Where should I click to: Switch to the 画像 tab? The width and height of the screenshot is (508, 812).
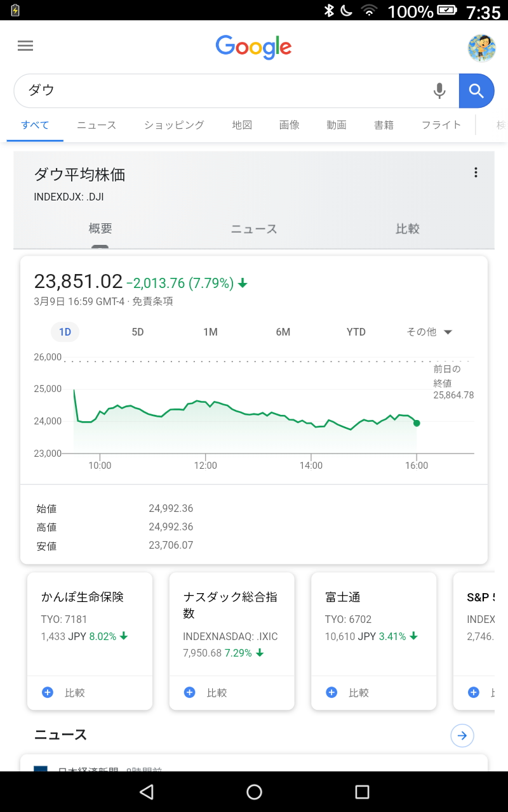click(x=289, y=125)
